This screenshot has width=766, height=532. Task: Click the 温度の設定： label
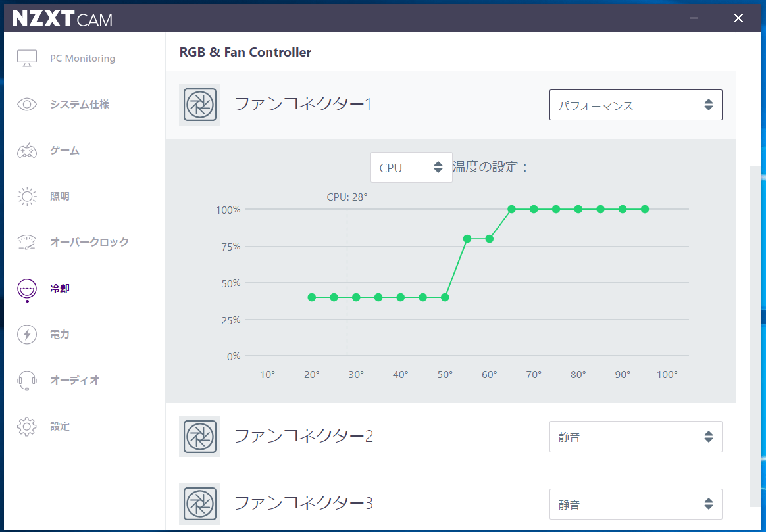(491, 167)
